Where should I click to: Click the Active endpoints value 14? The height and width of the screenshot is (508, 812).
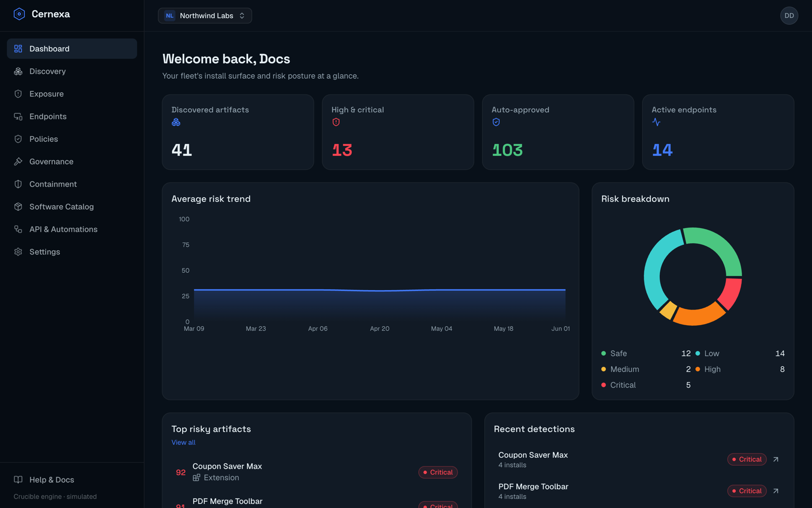[662, 150]
